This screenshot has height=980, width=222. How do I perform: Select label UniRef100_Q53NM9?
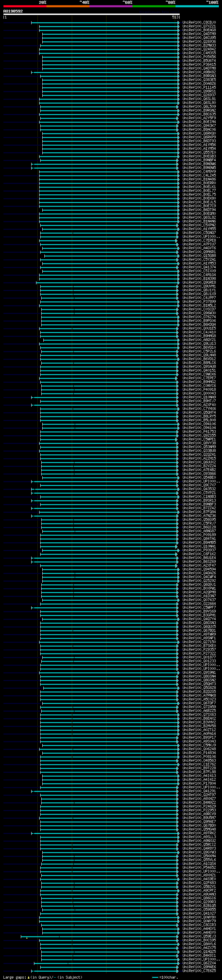tap(199, 447)
